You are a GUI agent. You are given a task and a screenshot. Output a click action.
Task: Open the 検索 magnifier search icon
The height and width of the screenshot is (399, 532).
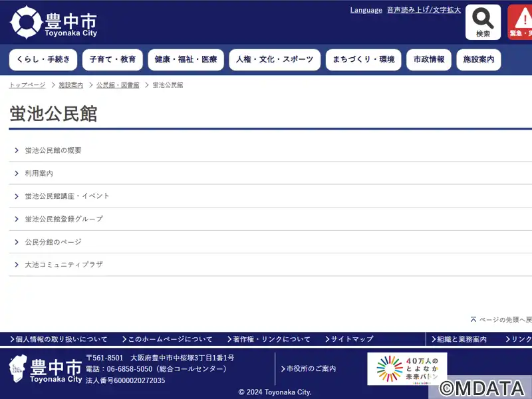[483, 22]
